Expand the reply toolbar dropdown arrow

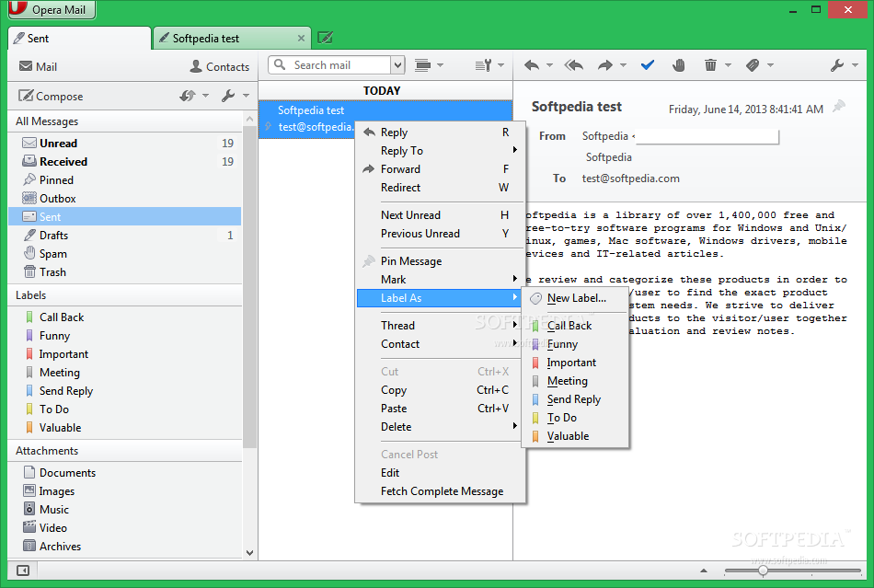pyautogui.click(x=549, y=65)
